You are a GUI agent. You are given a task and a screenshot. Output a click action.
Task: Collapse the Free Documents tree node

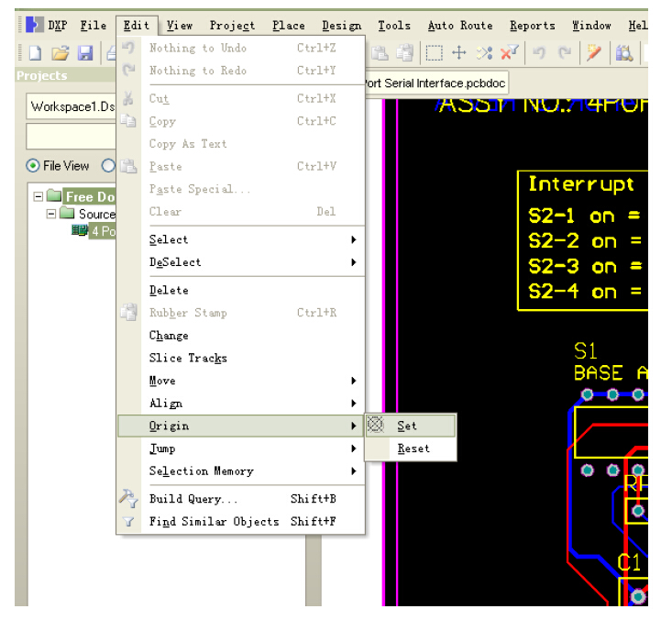click(39, 196)
